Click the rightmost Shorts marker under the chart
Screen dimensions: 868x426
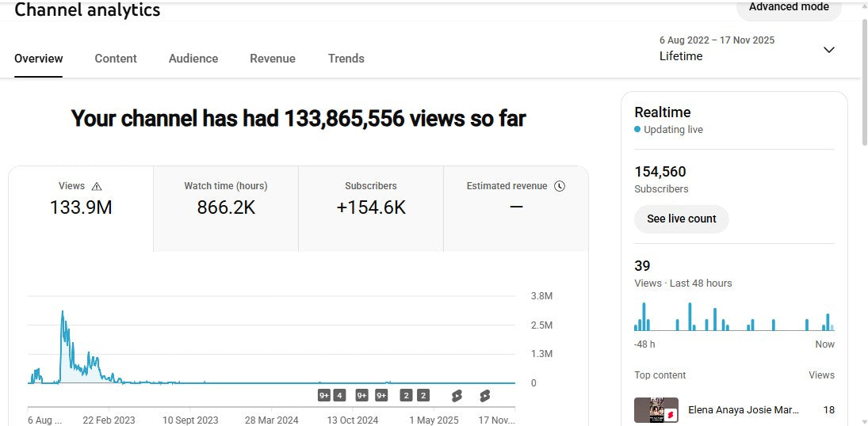484,395
